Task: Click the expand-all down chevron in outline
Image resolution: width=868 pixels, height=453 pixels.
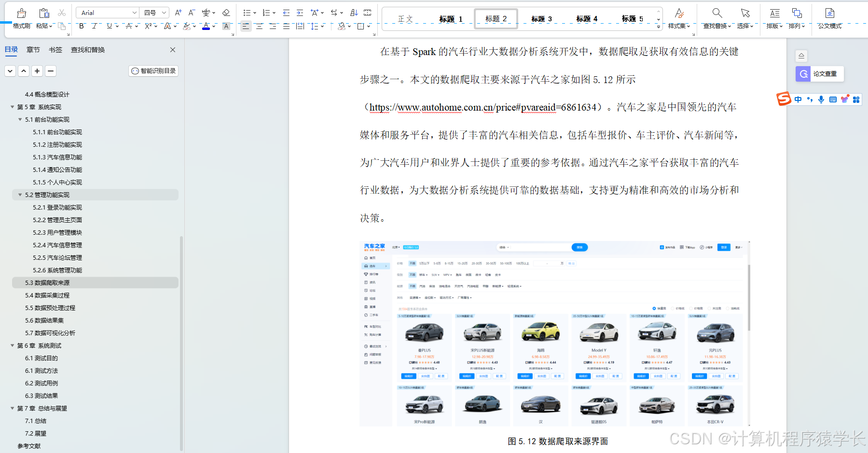Action: 10,71
